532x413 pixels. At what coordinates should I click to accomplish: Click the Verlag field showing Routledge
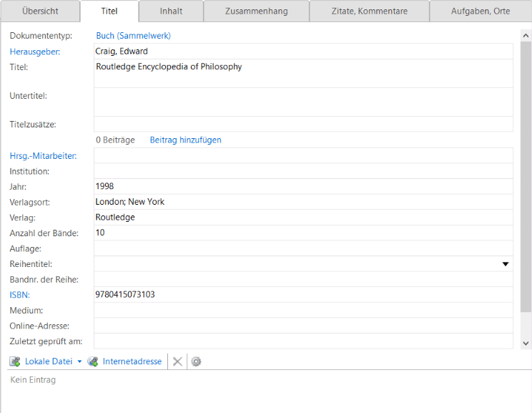(303, 218)
